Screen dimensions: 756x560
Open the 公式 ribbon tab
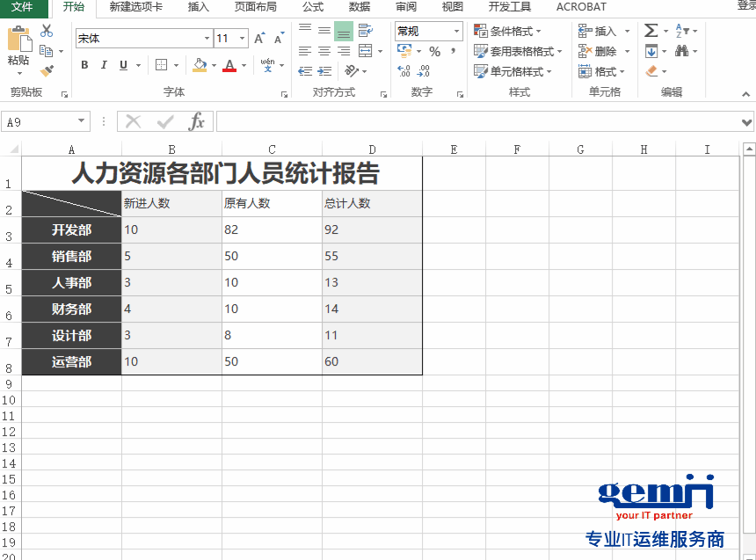point(313,8)
